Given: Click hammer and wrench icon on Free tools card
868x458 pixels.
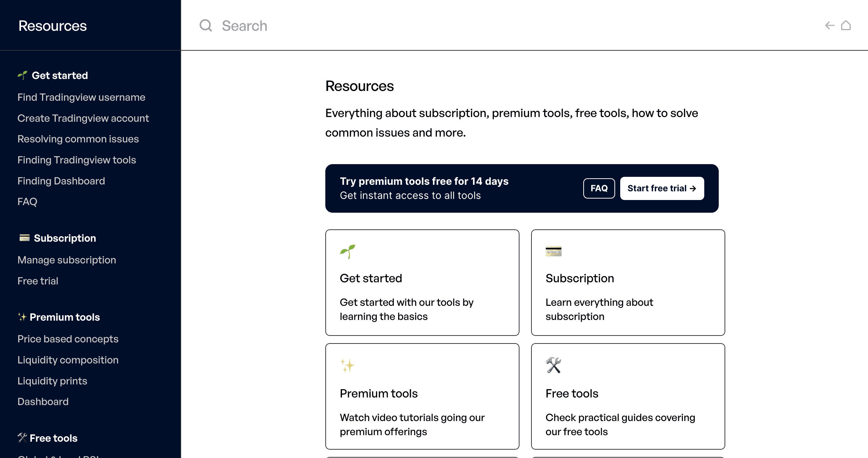Looking at the screenshot, I should 553,365.
